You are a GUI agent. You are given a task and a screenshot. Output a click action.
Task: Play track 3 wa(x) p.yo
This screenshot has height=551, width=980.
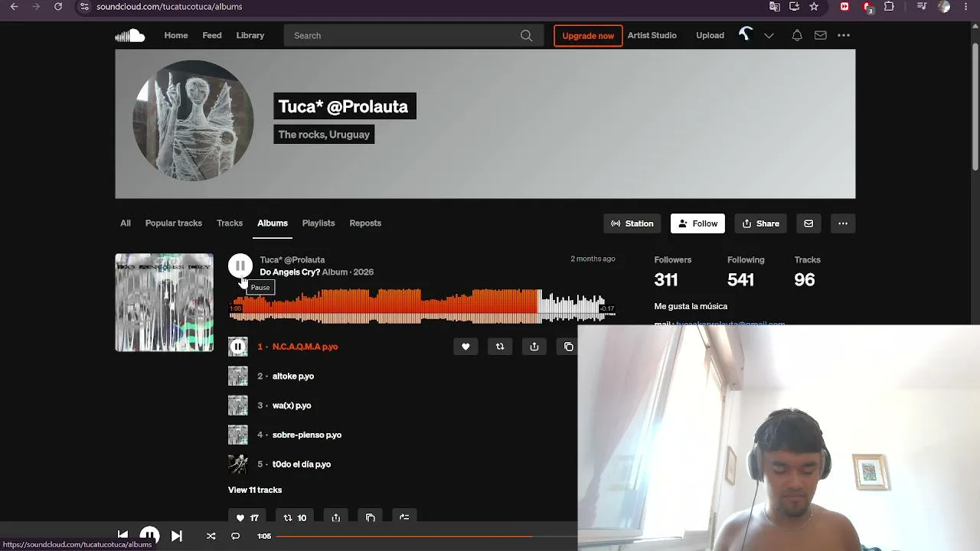pyautogui.click(x=292, y=406)
